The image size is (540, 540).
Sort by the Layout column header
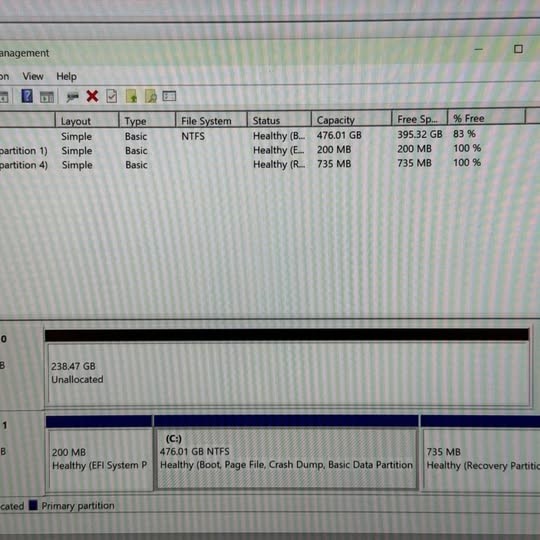[x=87, y=121]
